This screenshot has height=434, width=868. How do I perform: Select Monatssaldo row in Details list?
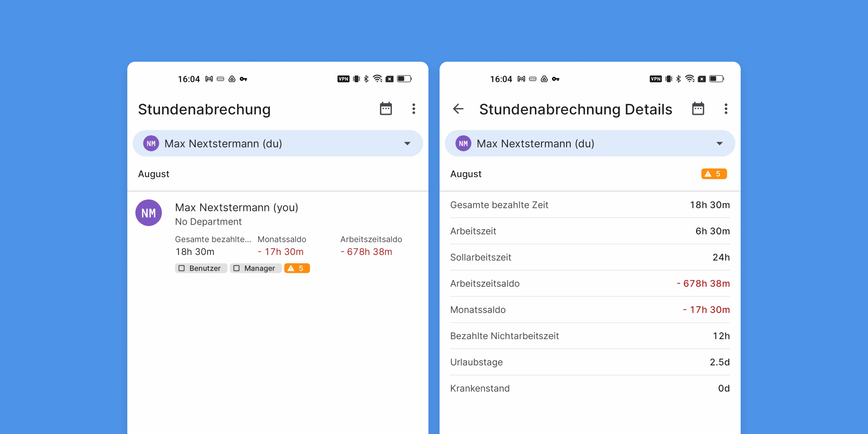[590, 310]
